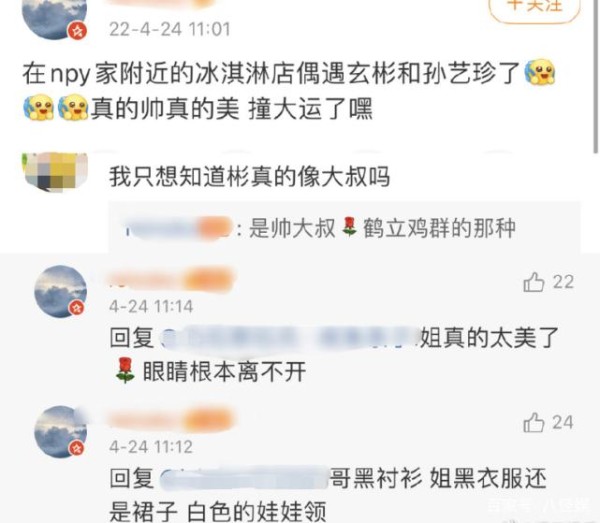Open the post author's cloud avatar
600x523 pixels.
point(55,17)
